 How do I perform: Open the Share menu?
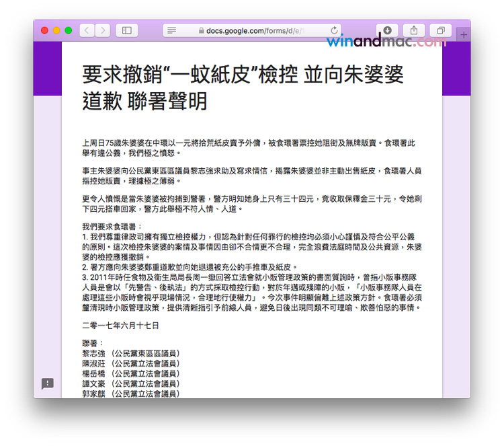tap(414, 30)
